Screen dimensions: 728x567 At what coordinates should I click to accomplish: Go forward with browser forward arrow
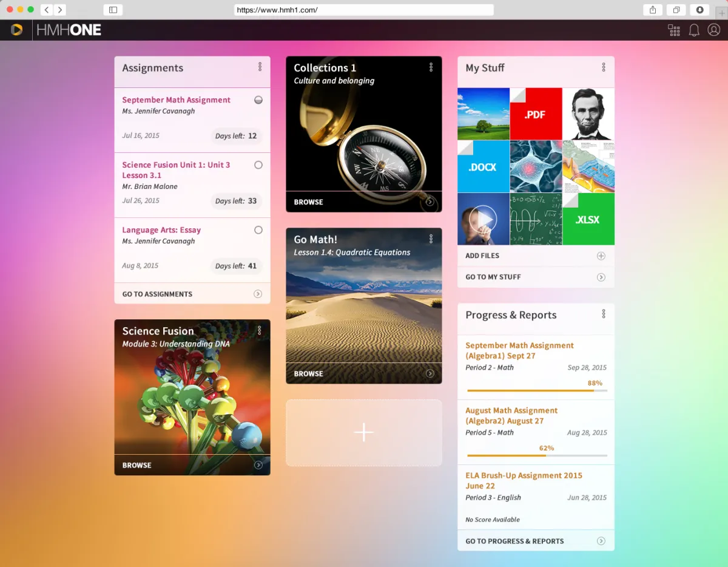coord(60,10)
